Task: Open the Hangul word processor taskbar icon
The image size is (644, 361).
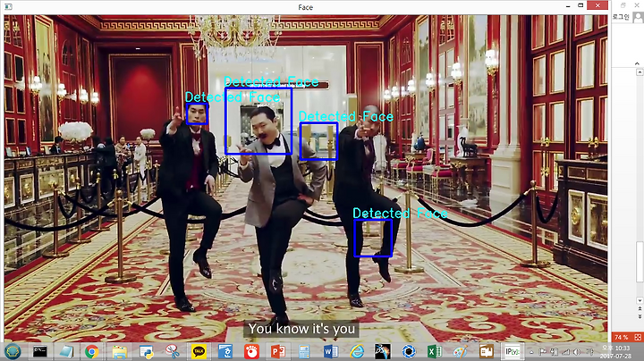Action: tap(225, 351)
